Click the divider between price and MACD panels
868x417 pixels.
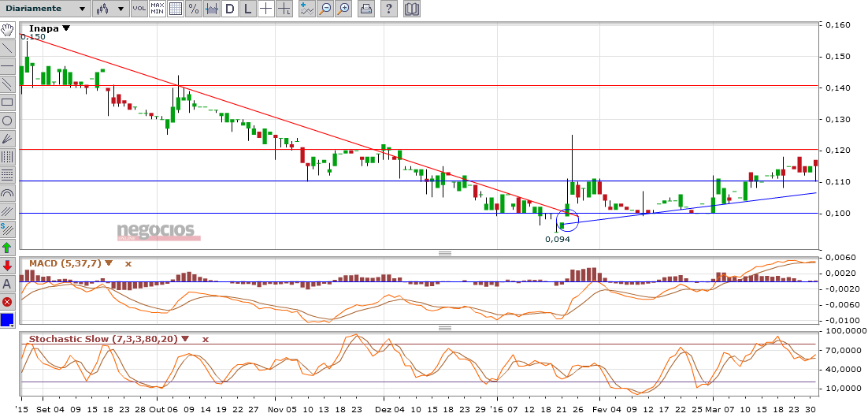pyautogui.click(x=444, y=253)
